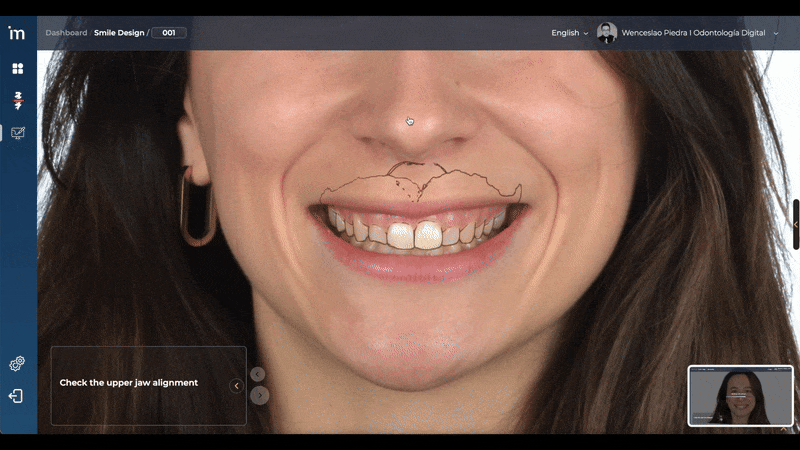This screenshot has height=450, width=800.
Task: Click the Smile Design breadcrumb
Action: tap(119, 33)
